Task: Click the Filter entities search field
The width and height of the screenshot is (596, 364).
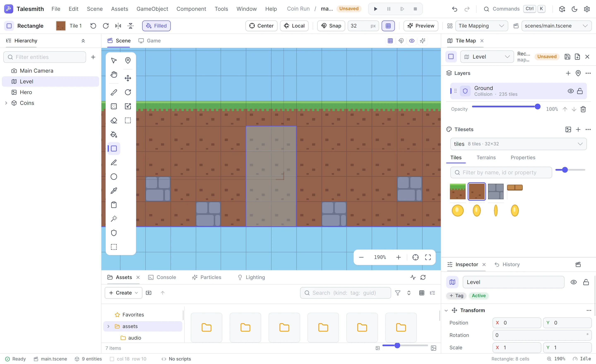Action: point(45,57)
